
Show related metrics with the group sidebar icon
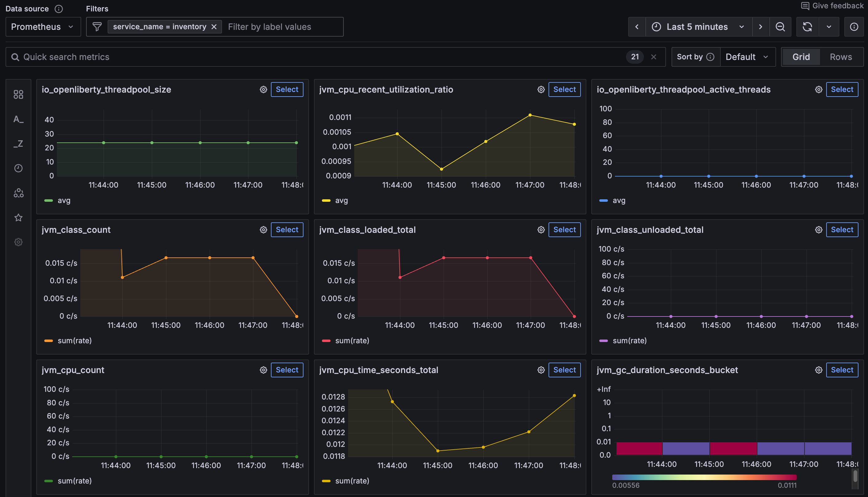click(18, 193)
